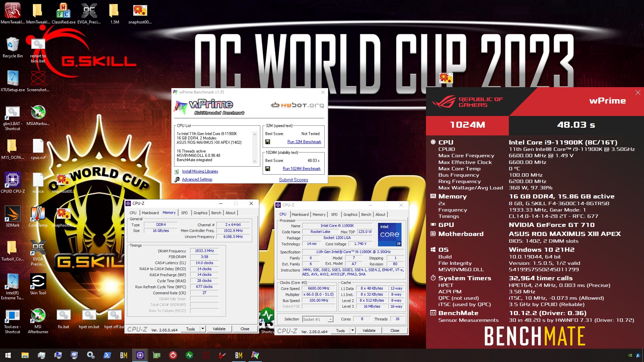Launch EVGA Precision icon in top desktop row
The height and width of the screenshot is (362, 644).
coord(89,14)
